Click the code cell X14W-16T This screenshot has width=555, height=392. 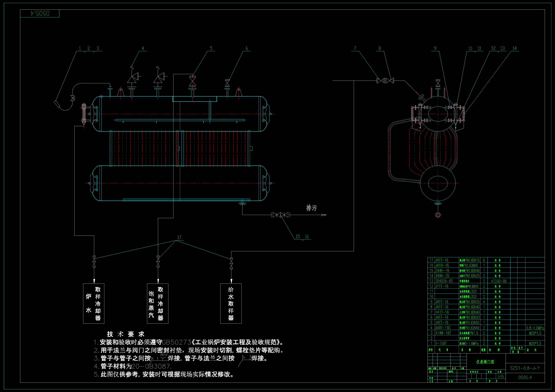[443, 333]
